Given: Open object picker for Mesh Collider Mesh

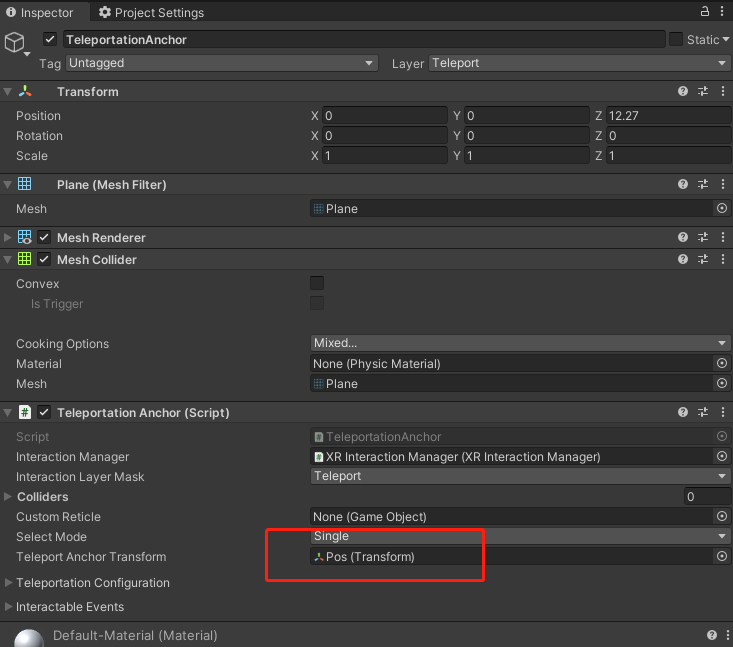Looking at the screenshot, I should (x=722, y=383).
